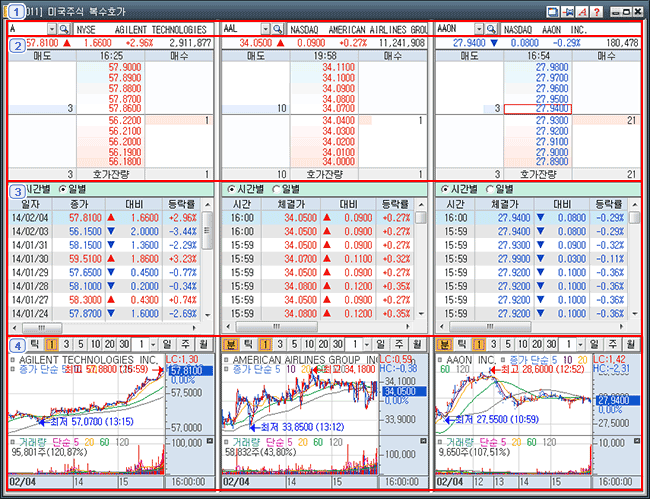Click the down scroll arrow of the AGILENT daily table

[208, 315]
